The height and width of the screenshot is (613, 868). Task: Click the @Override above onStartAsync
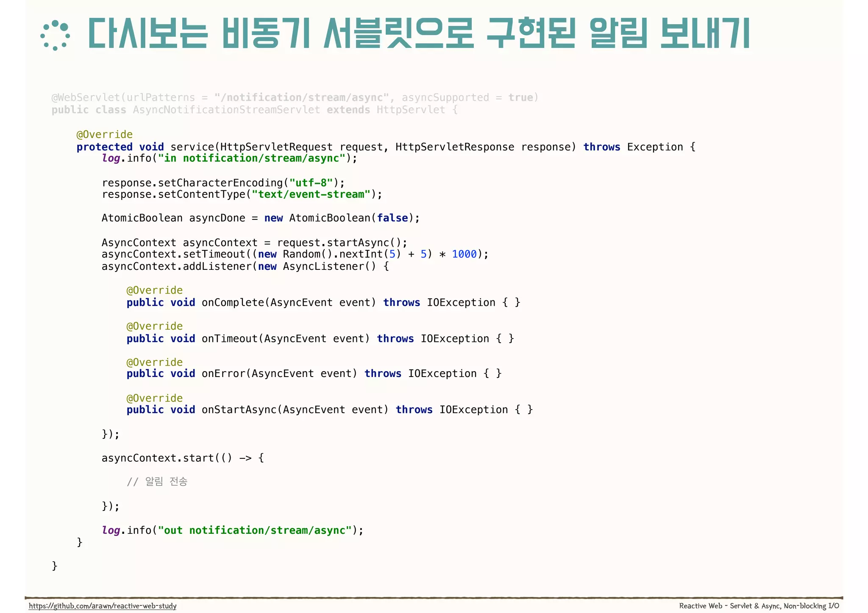coord(154,399)
